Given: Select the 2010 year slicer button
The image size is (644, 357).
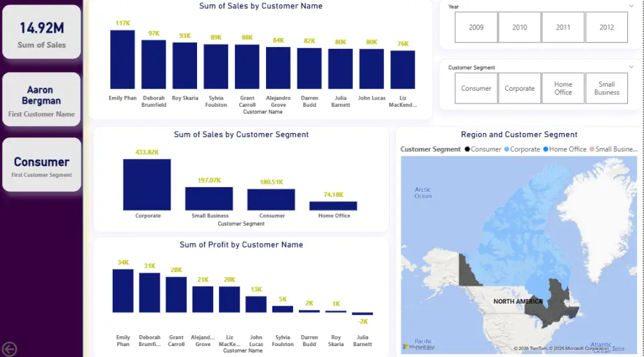Looking at the screenshot, I should pyautogui.click(x=520, y=27).
